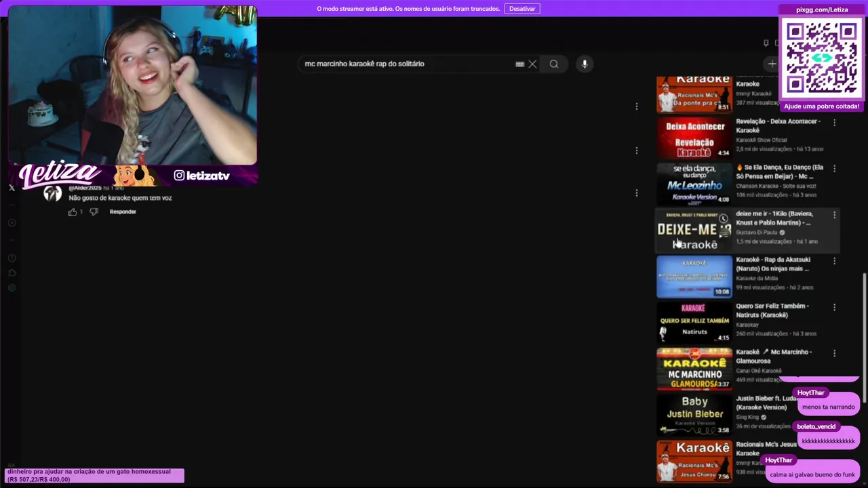The height and width of the screenshot is (488, 868).
Task: Click the pixgg QR code overlay
Action: coord(822,58)
